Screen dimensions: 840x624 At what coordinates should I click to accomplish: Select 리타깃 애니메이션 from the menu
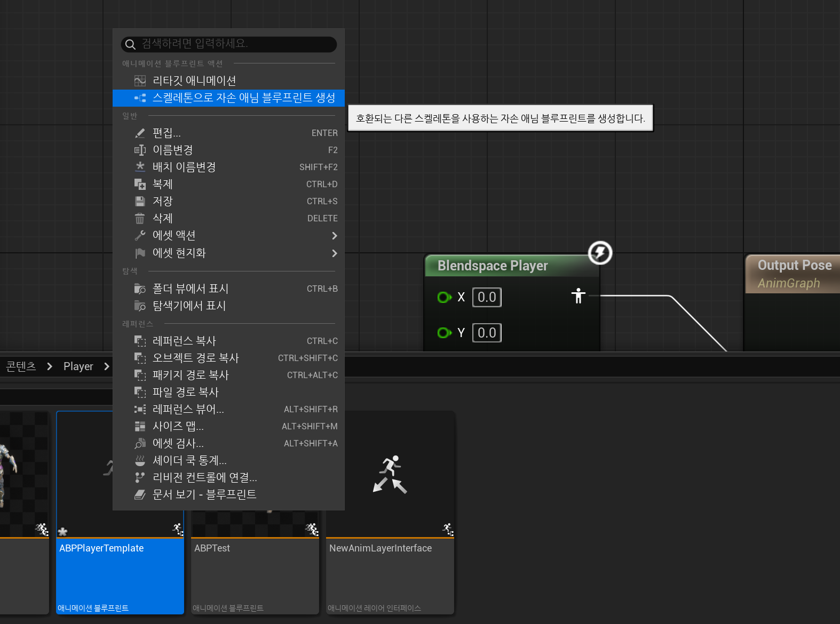228,81
